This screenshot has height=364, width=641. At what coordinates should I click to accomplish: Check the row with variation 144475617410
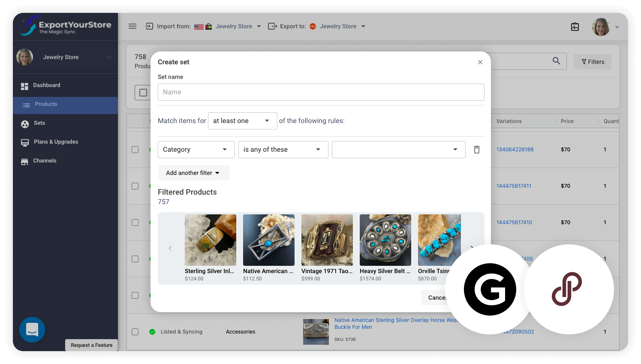coord(135,223)
